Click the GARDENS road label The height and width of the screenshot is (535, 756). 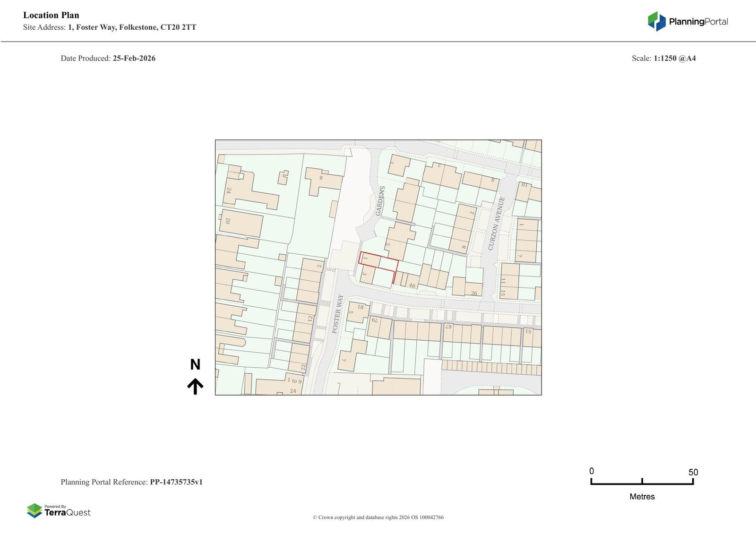[x=380, y=201]
